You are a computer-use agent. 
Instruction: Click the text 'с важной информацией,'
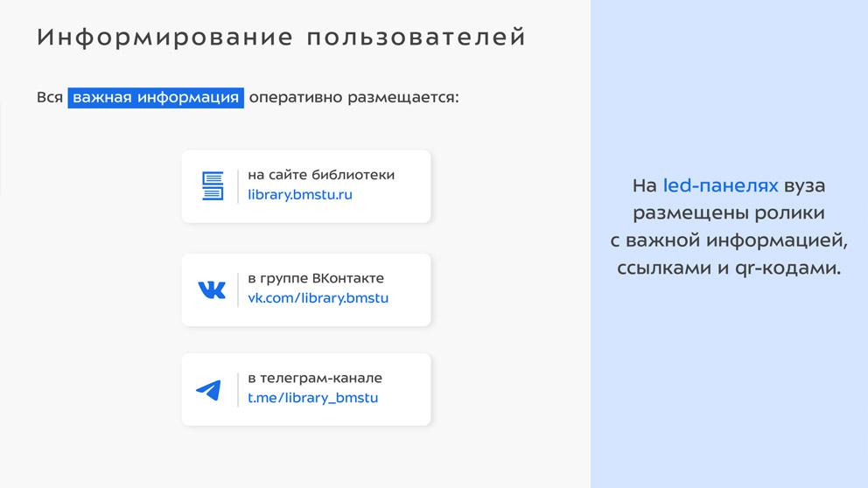coord(729,241)
